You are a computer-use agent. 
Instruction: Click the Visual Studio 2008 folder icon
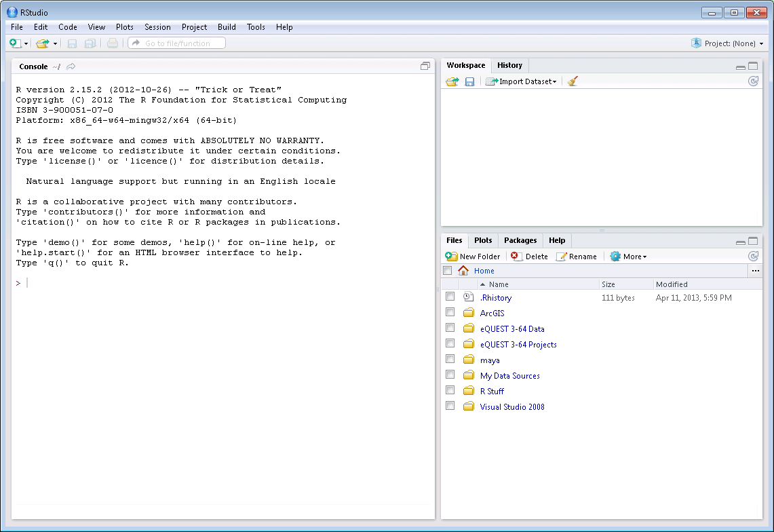(469, 406)
